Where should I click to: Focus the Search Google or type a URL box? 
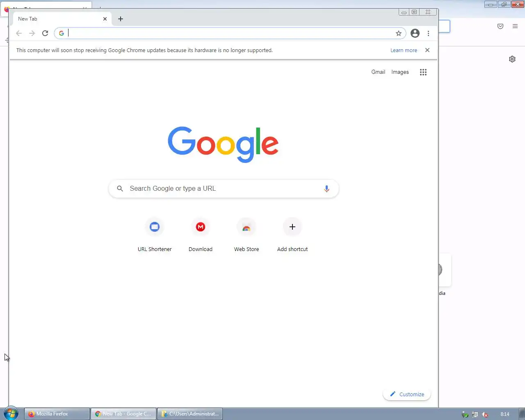(x=224, y=189)
